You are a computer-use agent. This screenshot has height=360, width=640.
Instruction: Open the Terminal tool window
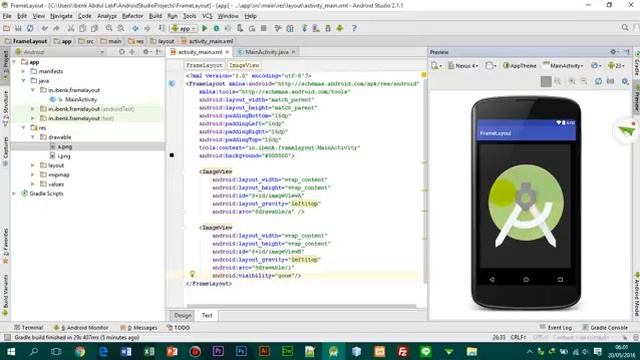point(28,327)
